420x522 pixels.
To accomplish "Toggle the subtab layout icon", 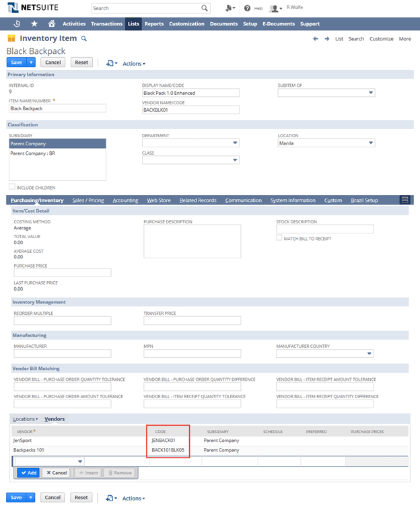I will click(405, 200).
